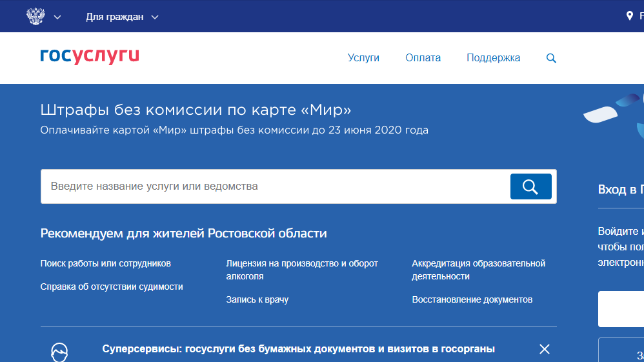Open 'Поиск работы или сотрудников' link
The image size is (644, 362).
click(x=106, y=263)
